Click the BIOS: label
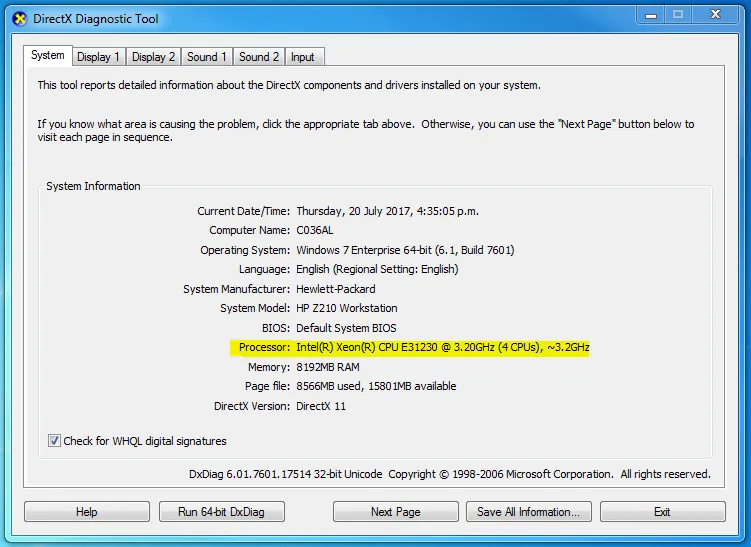This screenshot has height=547, width=751. [276, 328]
